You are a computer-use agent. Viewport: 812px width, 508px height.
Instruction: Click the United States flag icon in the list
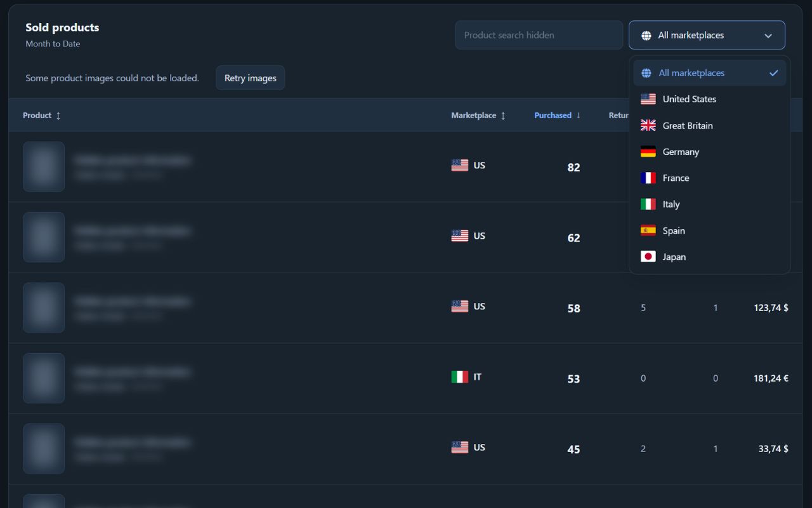click(x=648, y=99)
